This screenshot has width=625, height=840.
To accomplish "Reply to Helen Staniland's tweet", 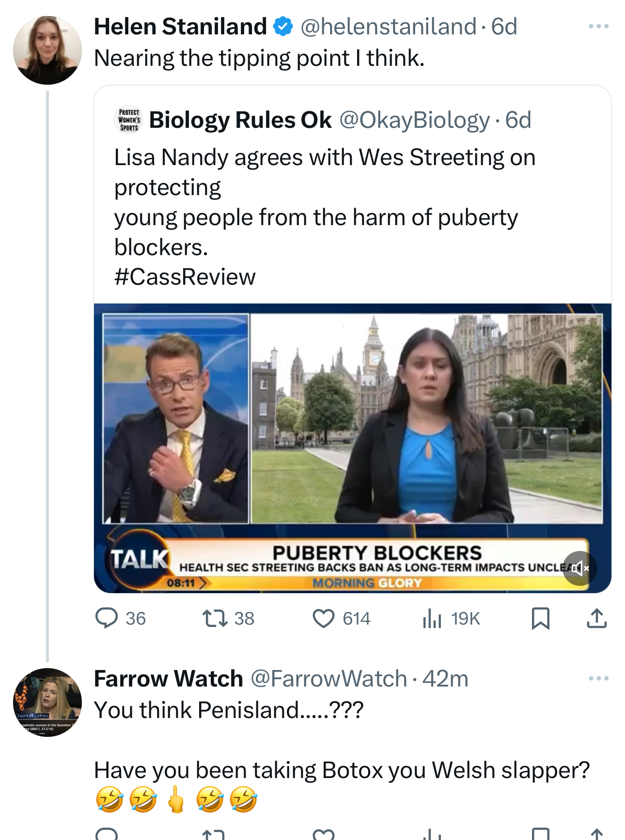I will pyautogui.click(x=107, y=618).
